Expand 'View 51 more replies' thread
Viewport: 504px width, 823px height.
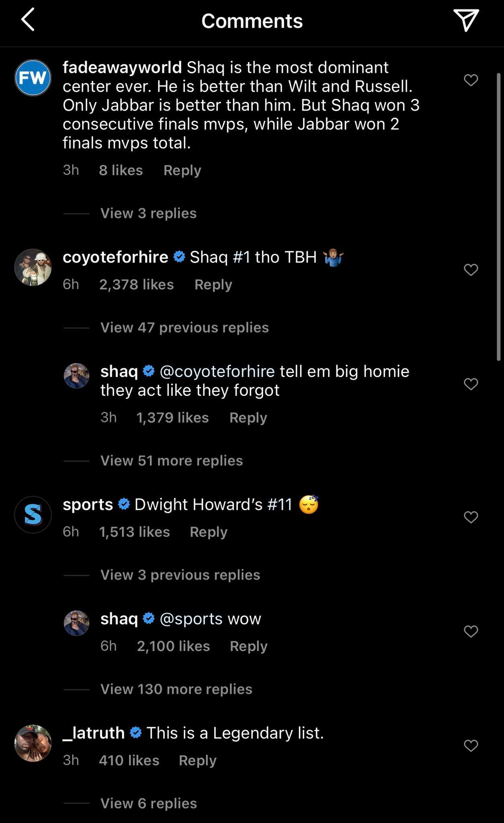pyautogui.click(x=170, y=461)
